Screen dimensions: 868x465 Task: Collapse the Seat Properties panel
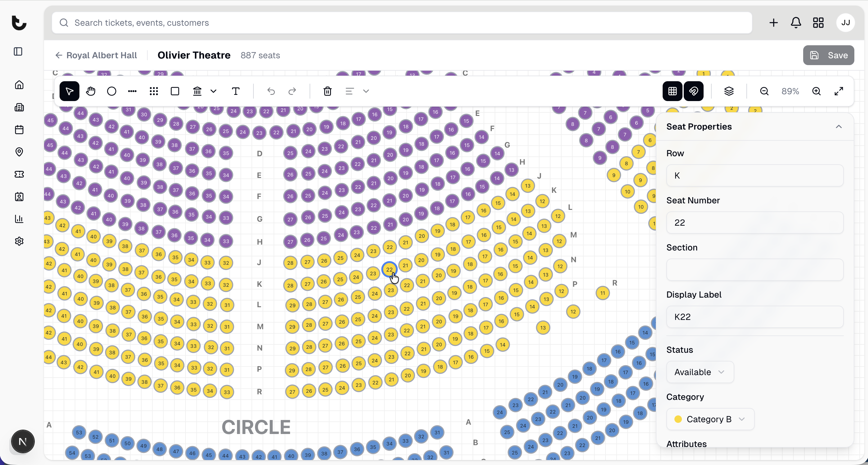pyautogui.click(x=839, y=126)
